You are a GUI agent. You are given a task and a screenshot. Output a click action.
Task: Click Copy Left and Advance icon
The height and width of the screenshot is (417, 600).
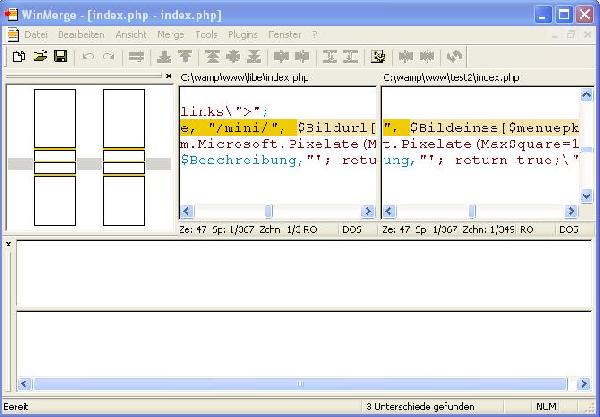[x=351, y=57]
